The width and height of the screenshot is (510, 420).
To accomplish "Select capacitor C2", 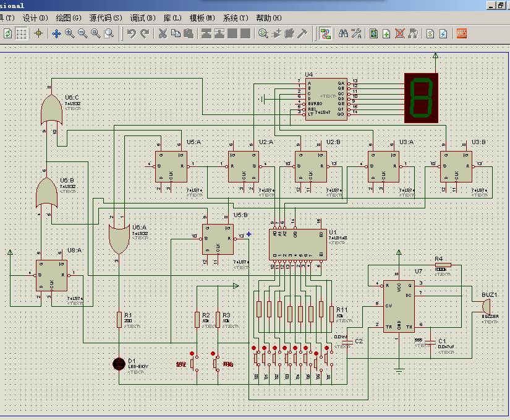I will point(347,341).
